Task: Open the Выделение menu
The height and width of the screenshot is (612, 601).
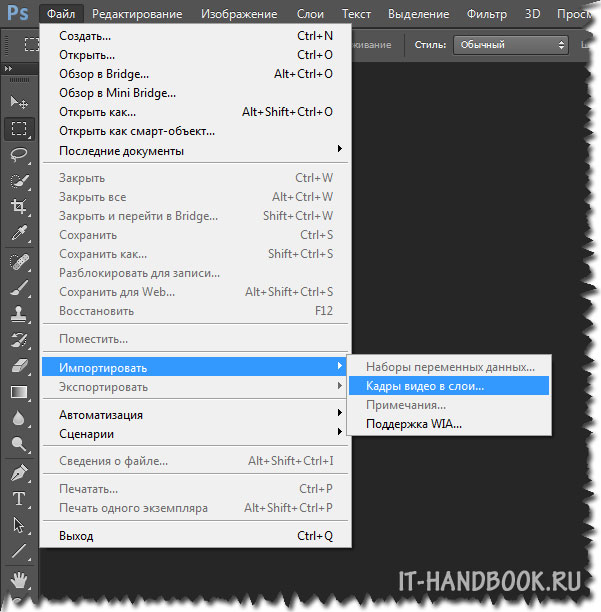Action: (418, 14)
